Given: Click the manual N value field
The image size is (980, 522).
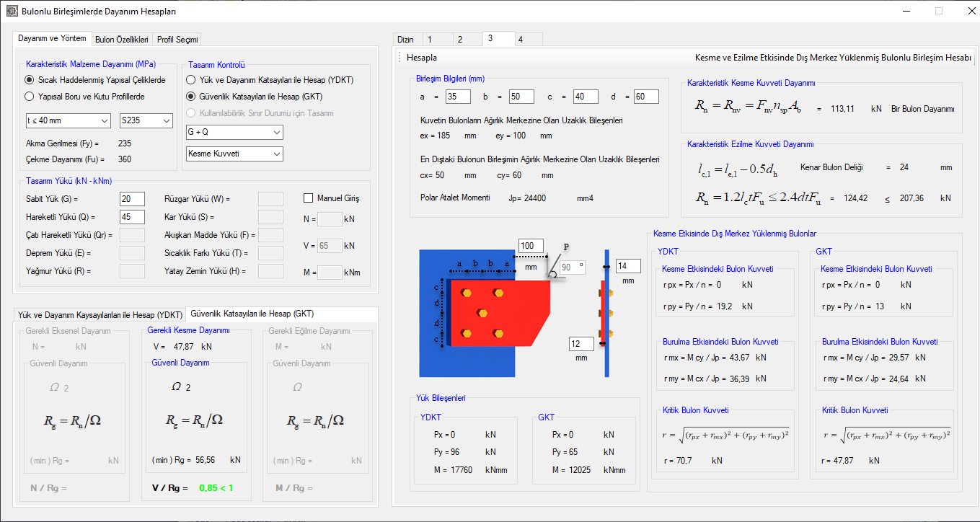Looking at the screenshot, I should (330, 219).
